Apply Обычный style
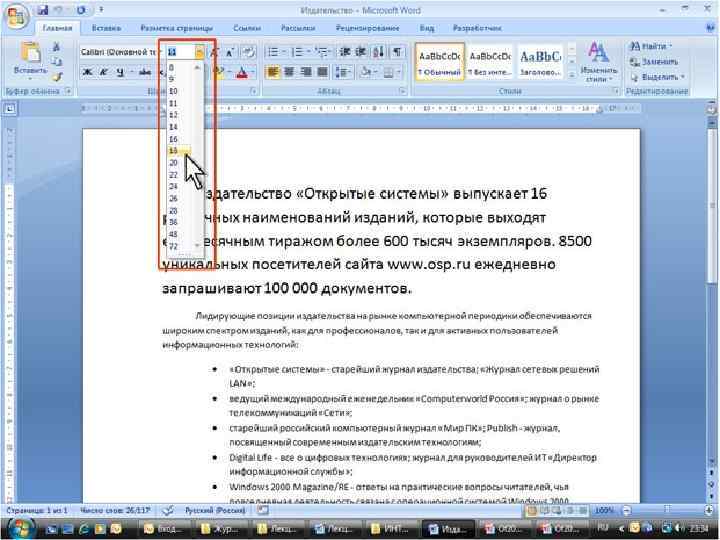 click(x=439, y=62)
